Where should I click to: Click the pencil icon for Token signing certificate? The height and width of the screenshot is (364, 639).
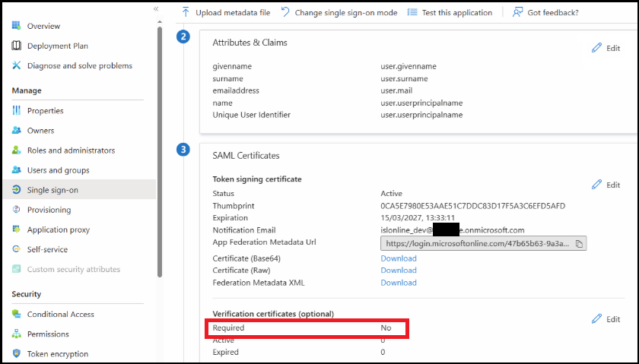point(596,185)
